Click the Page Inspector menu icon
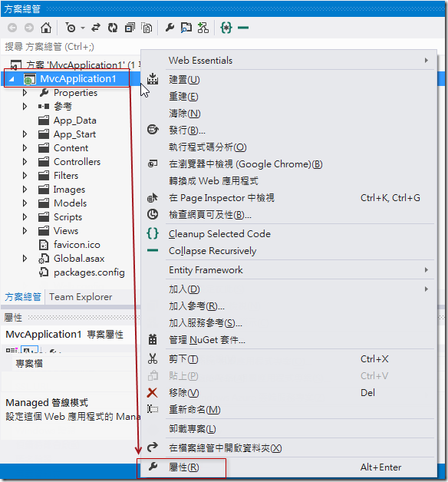The width and height of the screenshot is (448, 482). 153,198
